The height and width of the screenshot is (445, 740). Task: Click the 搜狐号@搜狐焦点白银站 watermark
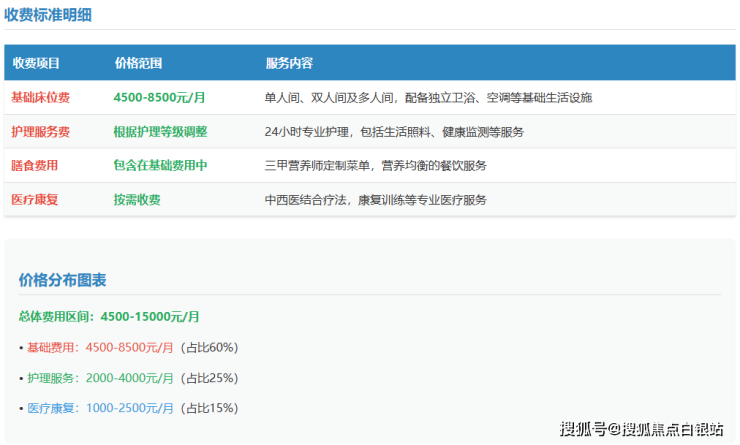click(641, 429)
